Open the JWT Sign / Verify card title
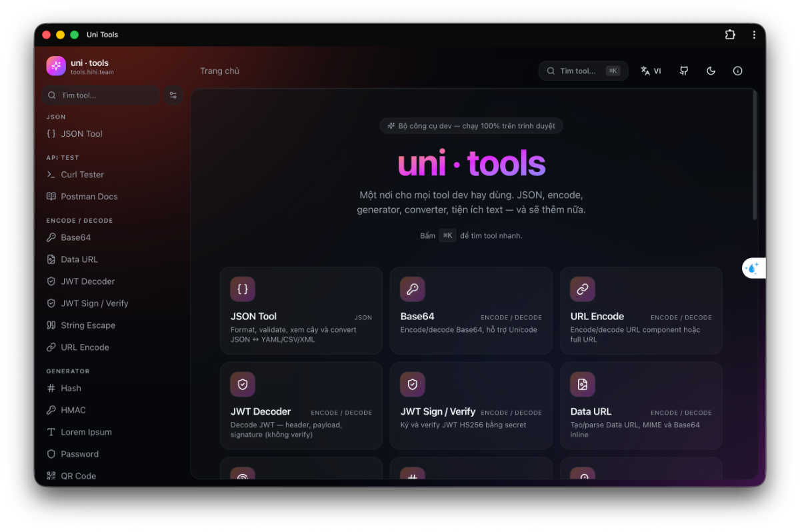The height and width of the screenshot is (532, 800). pos(438,412)
